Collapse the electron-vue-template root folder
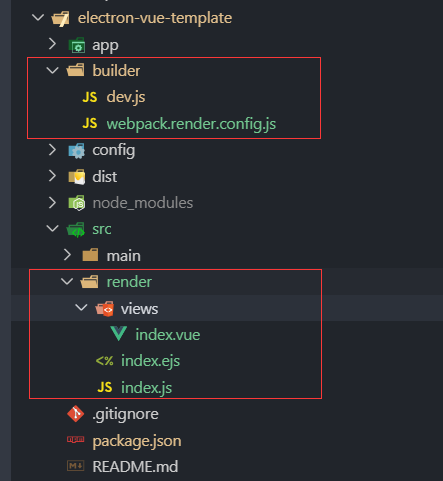The width and height of the screenshot is (443, 481). [x=38, y=17]
